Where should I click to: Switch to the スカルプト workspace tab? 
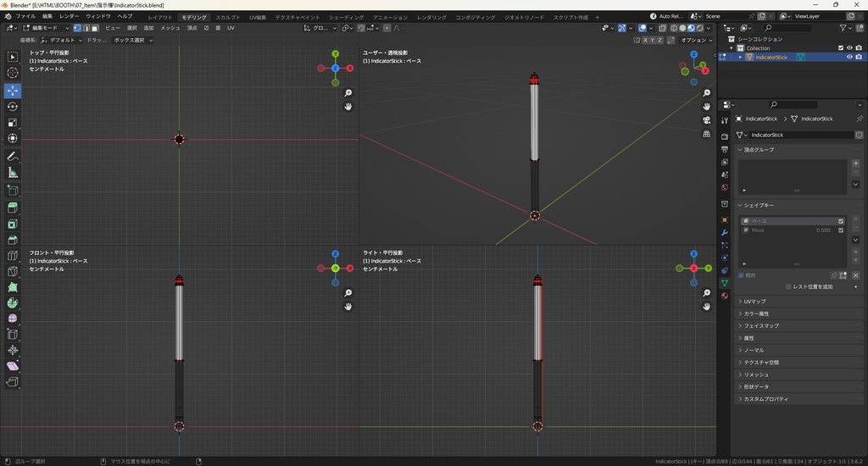[x=227, y=17]
